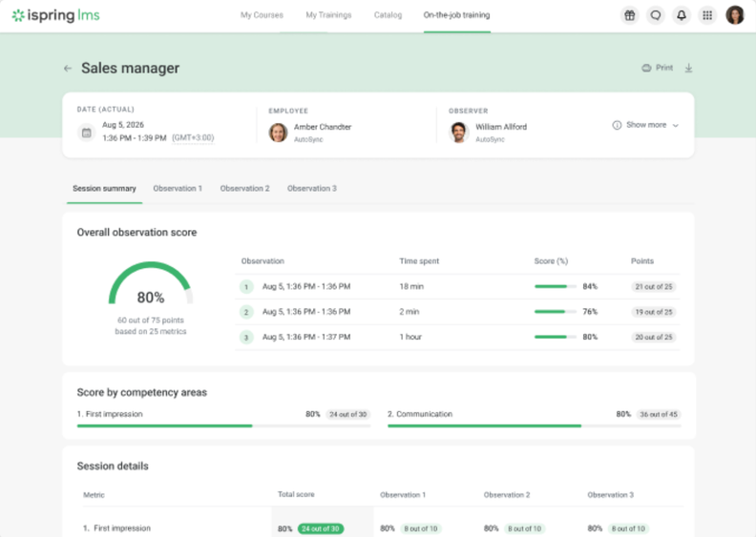Click the iSpring LMS logo
The image size is (756, 537).
pyautogui.click(x=56, y=15)
